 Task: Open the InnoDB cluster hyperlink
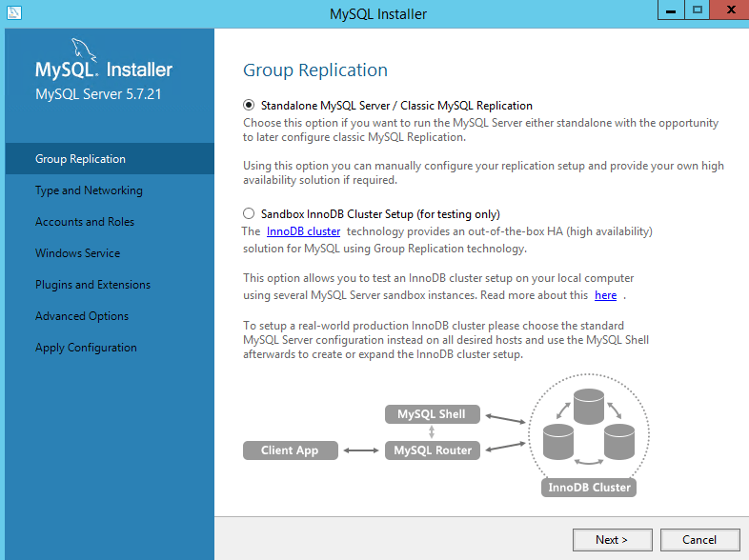(303, 231)
